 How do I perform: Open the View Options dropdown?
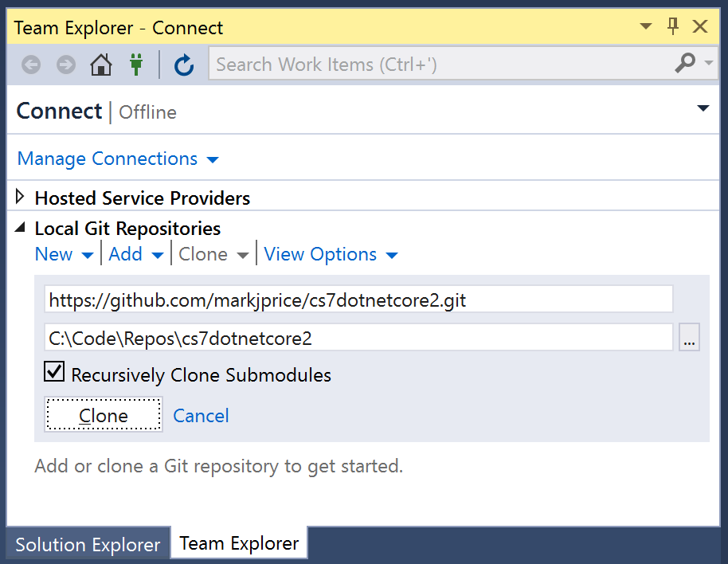[x=331, y=254]
